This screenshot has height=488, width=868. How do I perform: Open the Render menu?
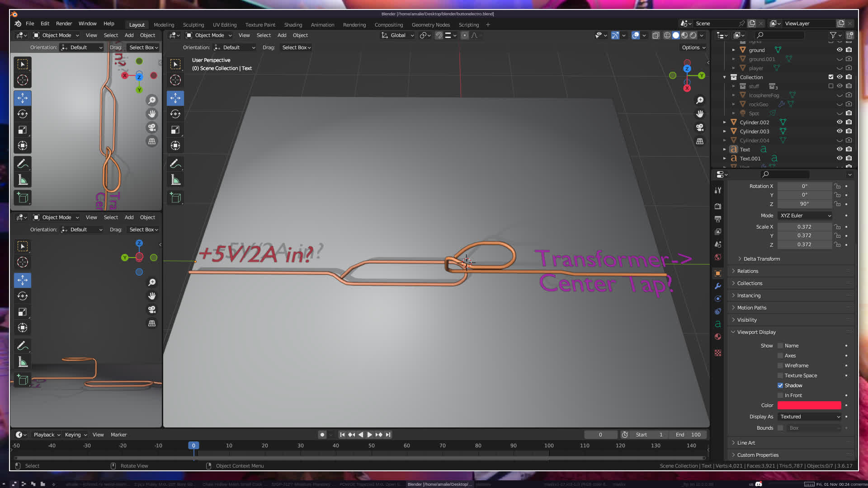[x=64, y=23]
